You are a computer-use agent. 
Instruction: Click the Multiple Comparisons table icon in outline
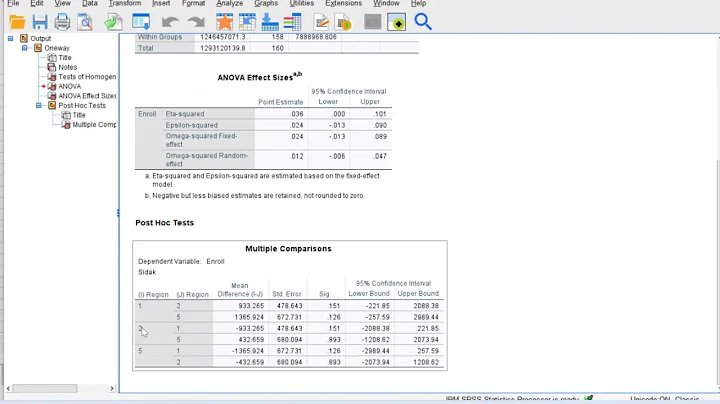click(66, 125)
